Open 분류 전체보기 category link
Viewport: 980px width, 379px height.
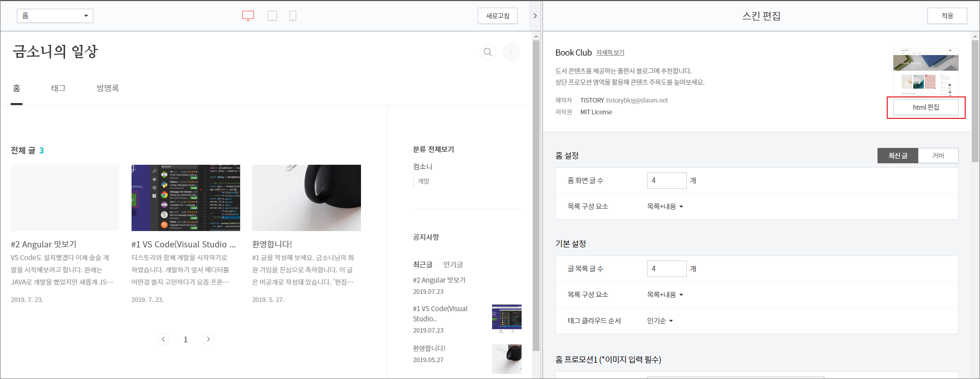click(x=433, y=149)
